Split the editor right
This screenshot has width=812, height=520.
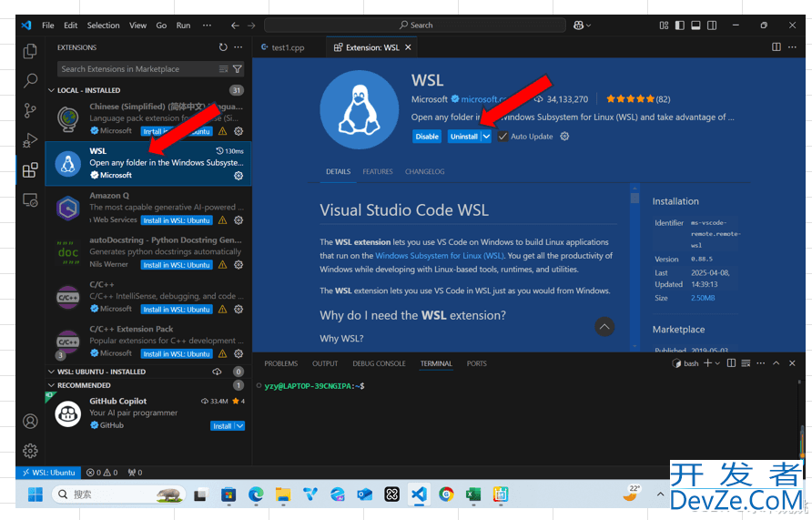pyautogui.click(x=776, y=47)
